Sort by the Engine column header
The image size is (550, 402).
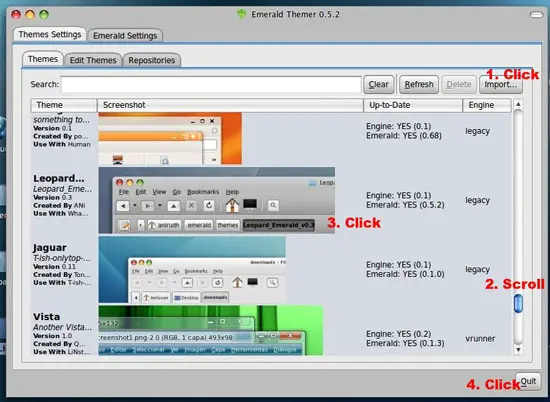(487, 105)
